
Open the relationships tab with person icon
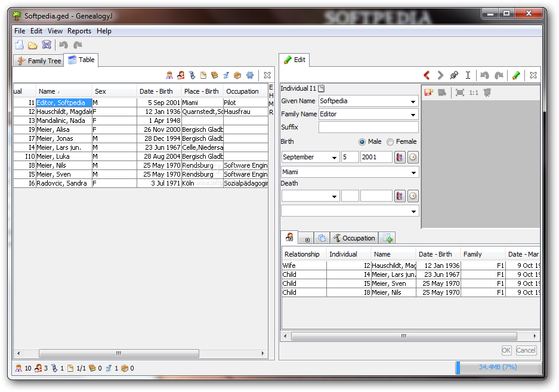click(x=289, y=237)
